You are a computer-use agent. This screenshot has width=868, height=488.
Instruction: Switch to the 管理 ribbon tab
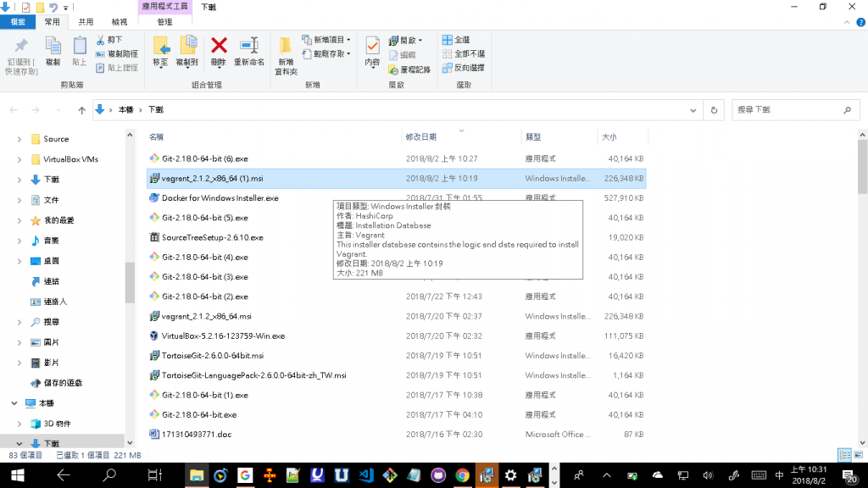pyautogui.click(x=164, y=22)
